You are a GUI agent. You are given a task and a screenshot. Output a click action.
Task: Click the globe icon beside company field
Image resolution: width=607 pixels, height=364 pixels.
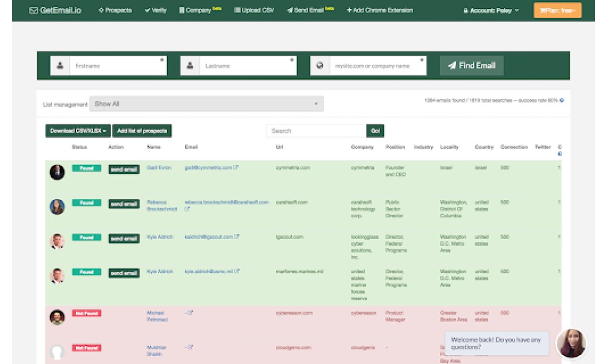pyautogui.click(x=320, y=66)
